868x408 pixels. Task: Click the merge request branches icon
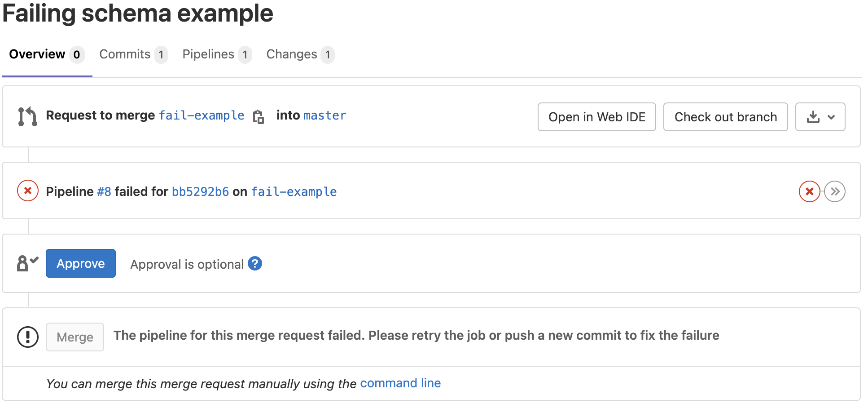pyautogui.click(x=27, y=115)
